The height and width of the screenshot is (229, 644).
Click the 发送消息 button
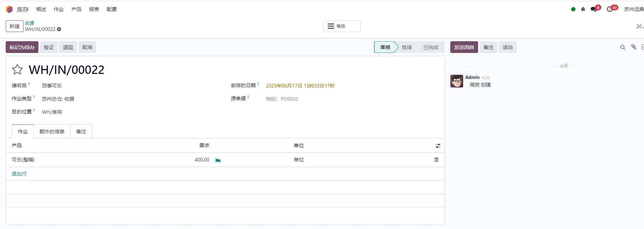[464, 47]
